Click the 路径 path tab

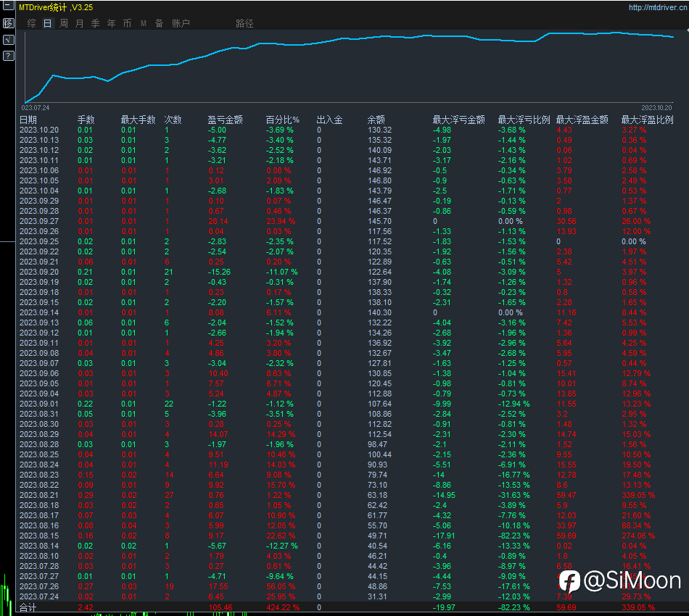tap(244, 23)
